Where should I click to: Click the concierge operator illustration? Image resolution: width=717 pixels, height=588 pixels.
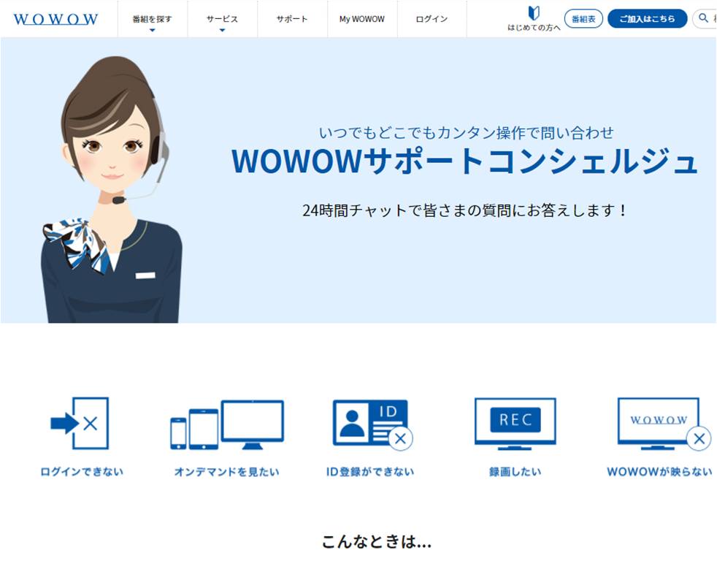[x=112, y=190]
